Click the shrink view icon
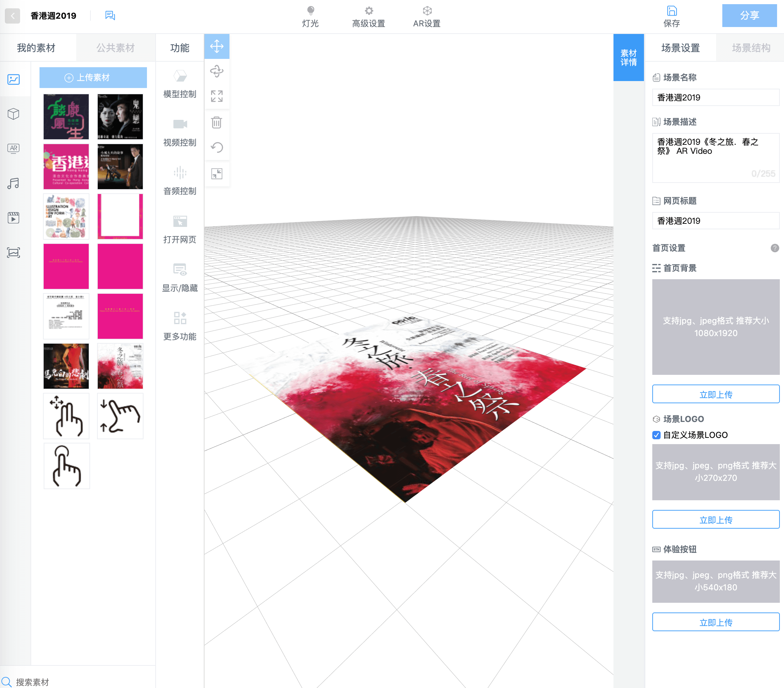 click(217, 174)
